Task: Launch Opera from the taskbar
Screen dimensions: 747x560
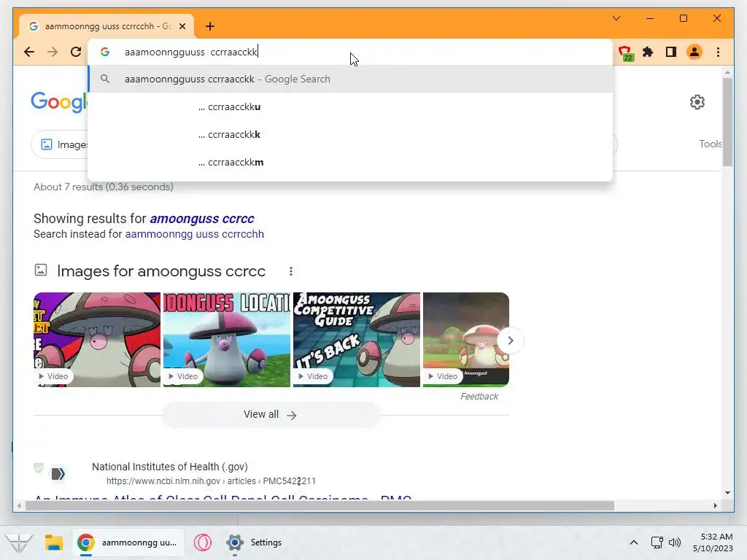Action: click(203, 542)
